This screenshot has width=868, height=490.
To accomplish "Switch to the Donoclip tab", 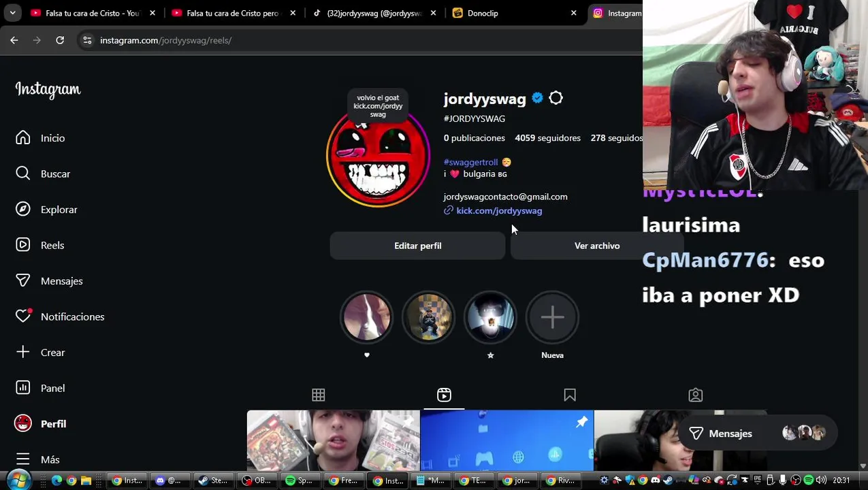I will [515, 13].
